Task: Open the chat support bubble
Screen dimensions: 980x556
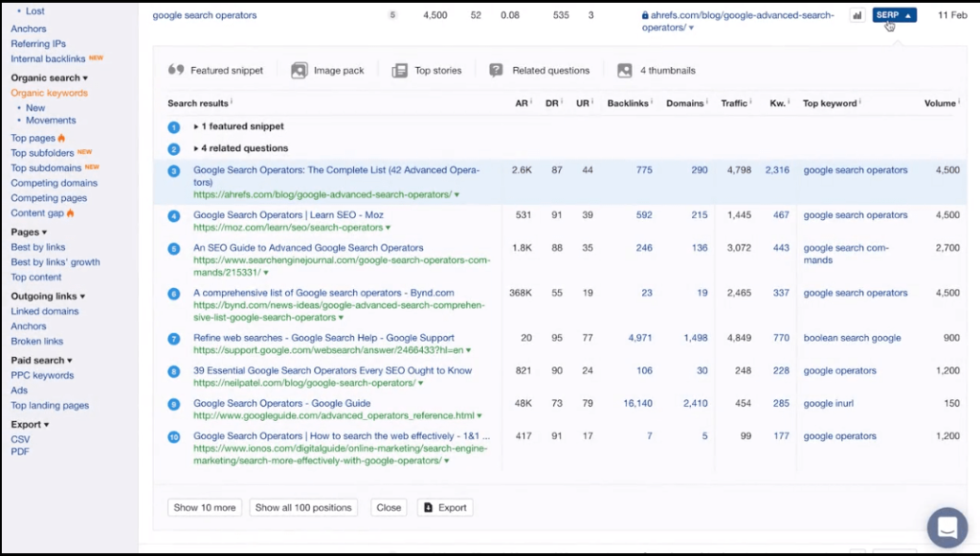Action: [x=947, y=527]
